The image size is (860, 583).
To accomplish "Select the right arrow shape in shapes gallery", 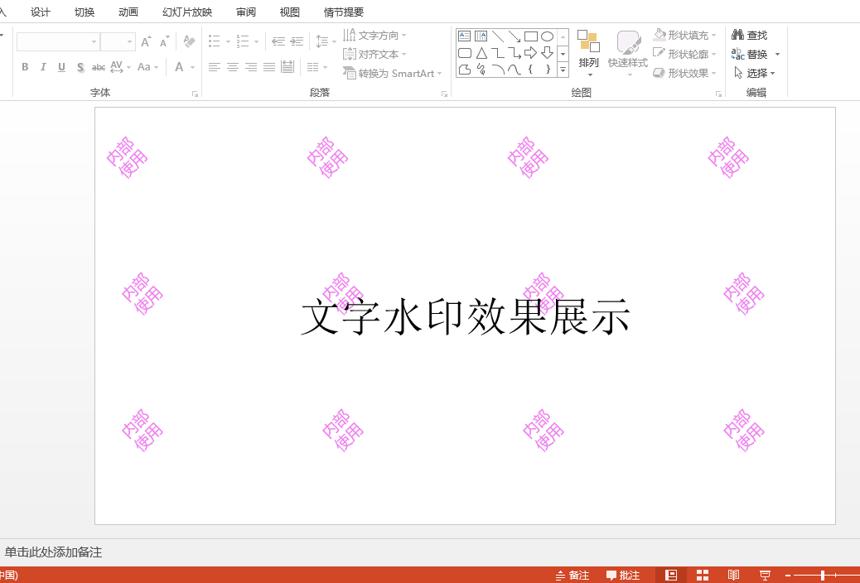I will click(x=530, y=53).
